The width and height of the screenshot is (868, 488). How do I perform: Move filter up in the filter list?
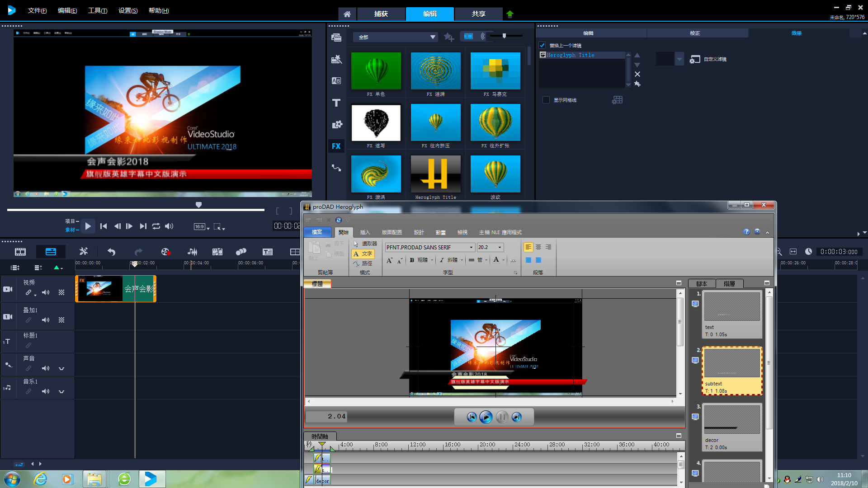[x=637, y=55]
